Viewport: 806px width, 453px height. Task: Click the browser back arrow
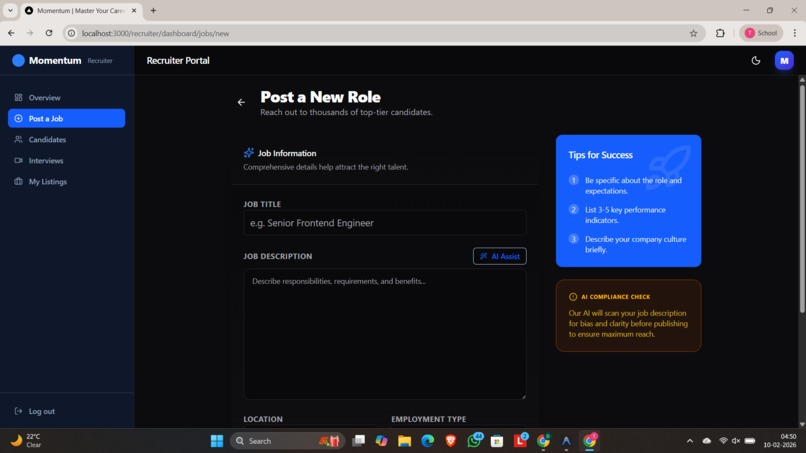pos(11,33)
